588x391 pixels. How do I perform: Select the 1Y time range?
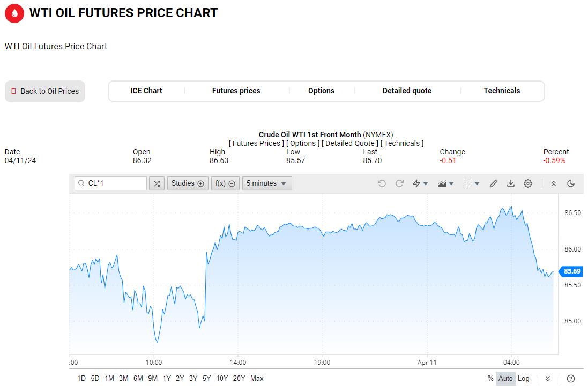tap(167, 378)
